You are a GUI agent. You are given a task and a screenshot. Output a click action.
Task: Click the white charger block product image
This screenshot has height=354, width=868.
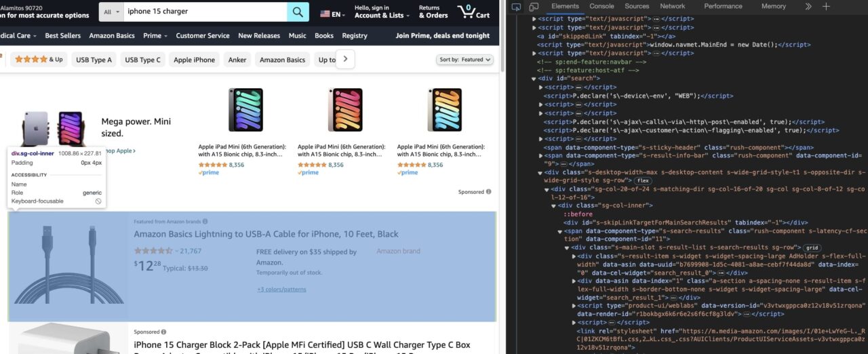(68, 339)
